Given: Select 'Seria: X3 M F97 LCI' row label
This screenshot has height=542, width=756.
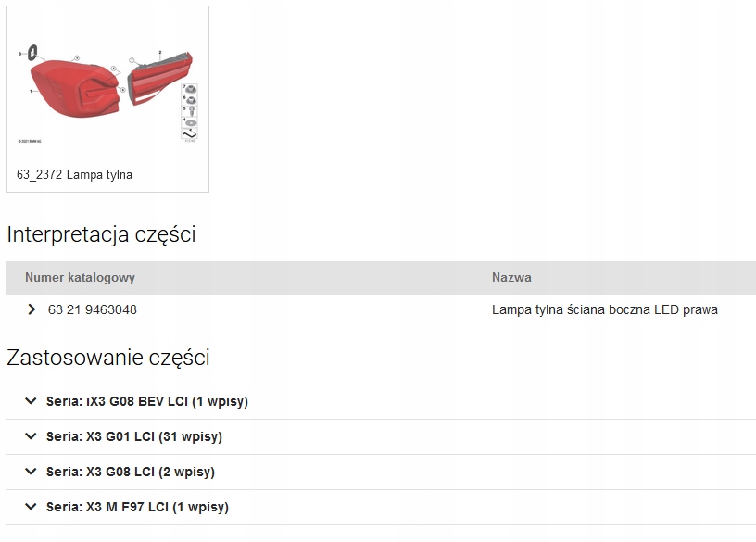Looking at the screenshot, I should (137, 507).
